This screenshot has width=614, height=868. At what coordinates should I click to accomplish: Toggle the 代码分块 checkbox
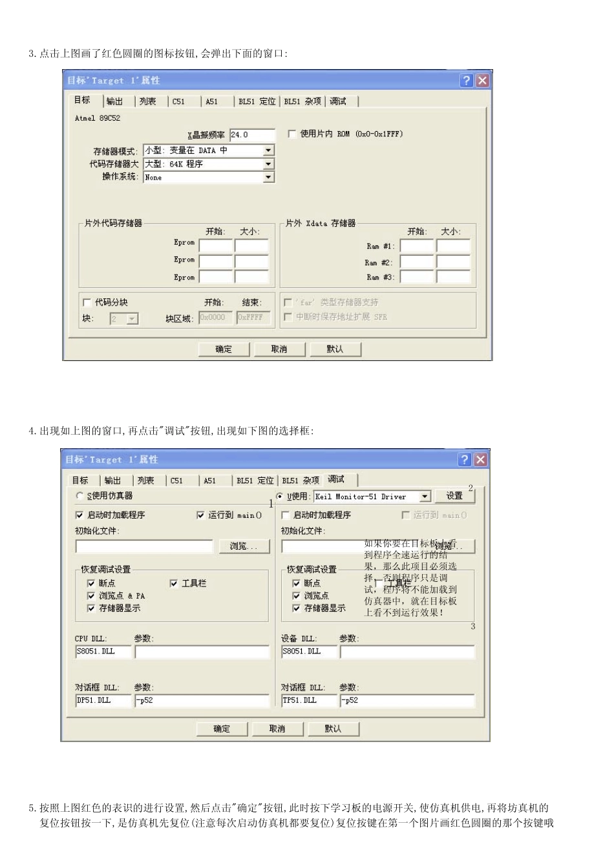click(x=87, y=302)
